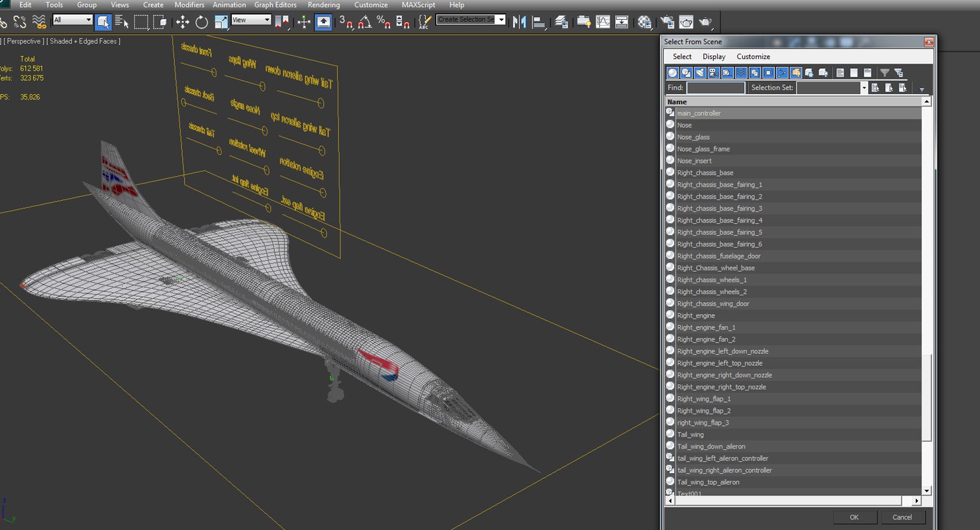The width and height of the screenshot is (980, 530).
Task: Open the Manage Layers dialog
Action: click(x=562, y=22)
